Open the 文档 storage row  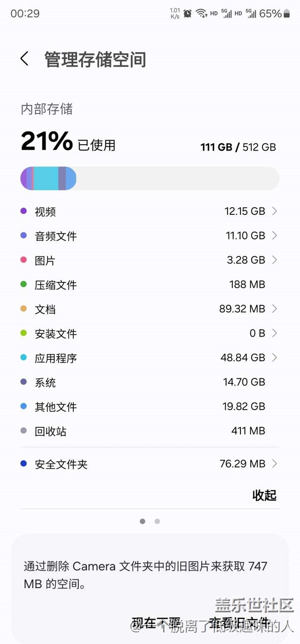pos(150,309)
